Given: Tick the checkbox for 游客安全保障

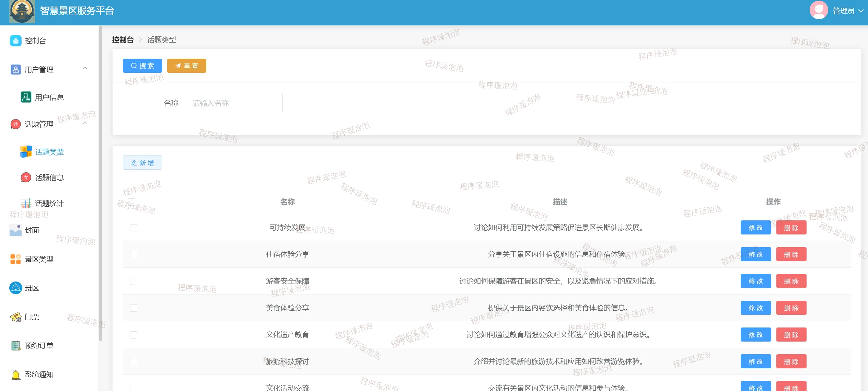Looking at the screenshot, I should coord(134,281).
